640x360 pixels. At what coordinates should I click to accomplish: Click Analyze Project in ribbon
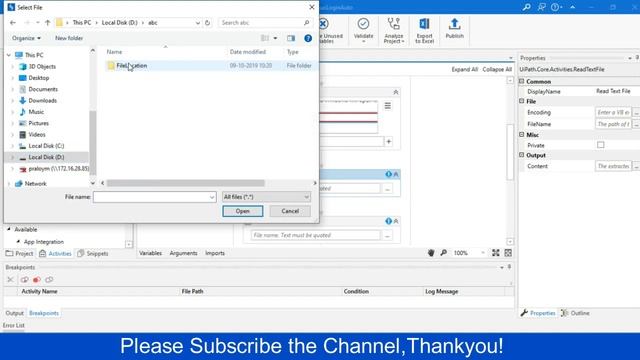(x=394, y=30)
